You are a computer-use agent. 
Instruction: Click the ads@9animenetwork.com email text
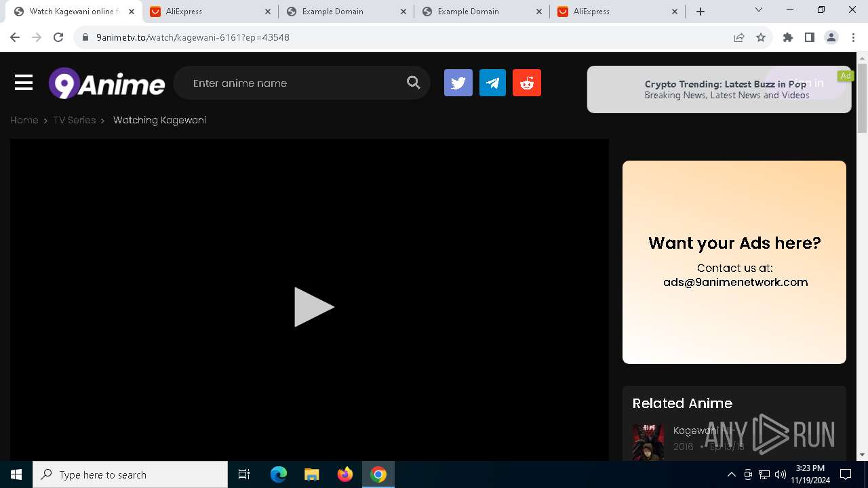[x=736, y=282]
